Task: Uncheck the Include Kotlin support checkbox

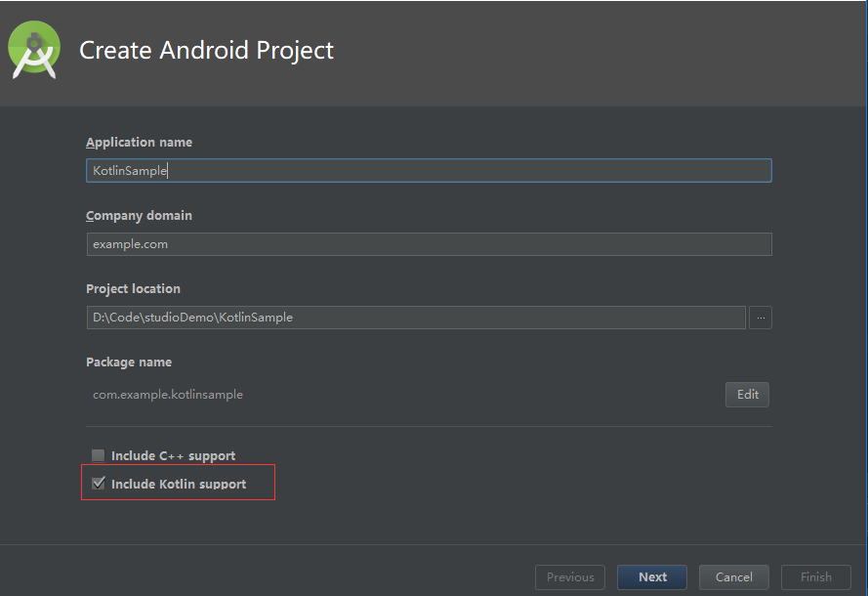Action: tap(98, 483)
